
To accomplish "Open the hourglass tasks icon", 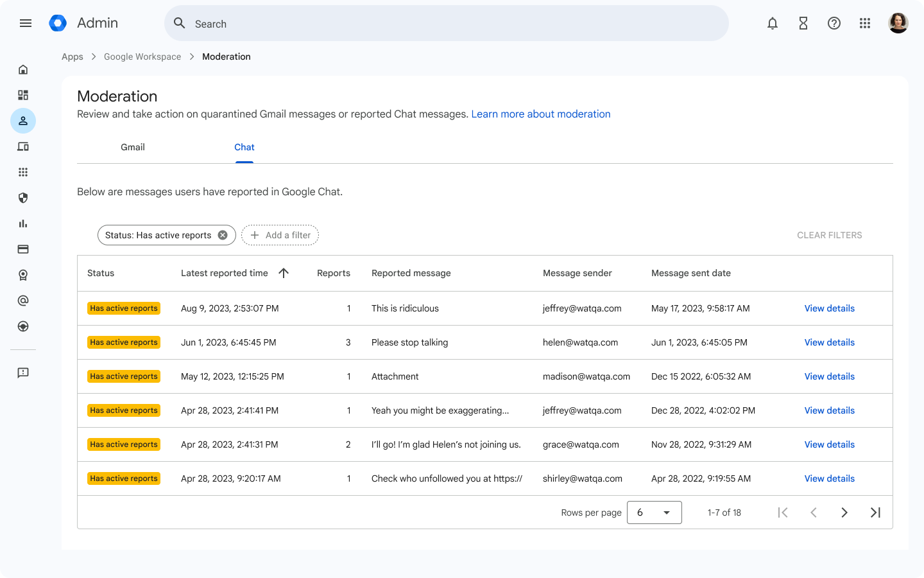I will [x=803, y=23].
